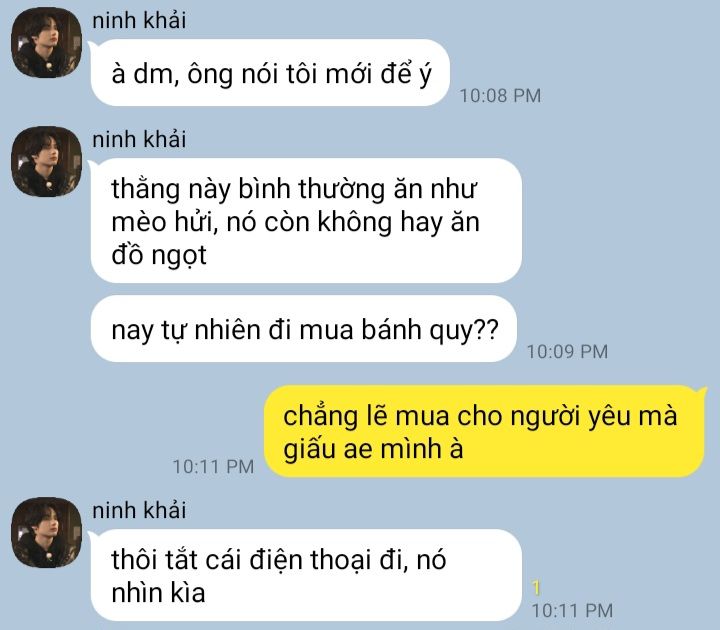This screenshot has width=720, height=630.
Task: Click the ninh khải name above last message
Action: (x=139, y=511)
